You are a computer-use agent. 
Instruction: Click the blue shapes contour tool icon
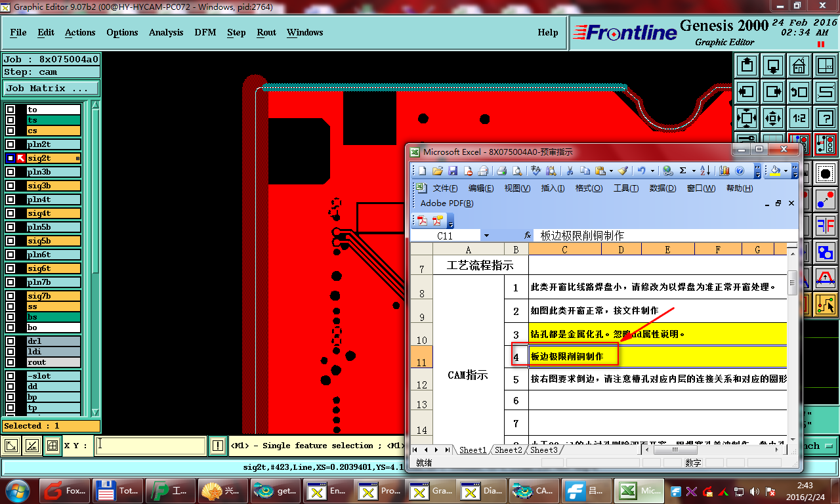point(826,252)
